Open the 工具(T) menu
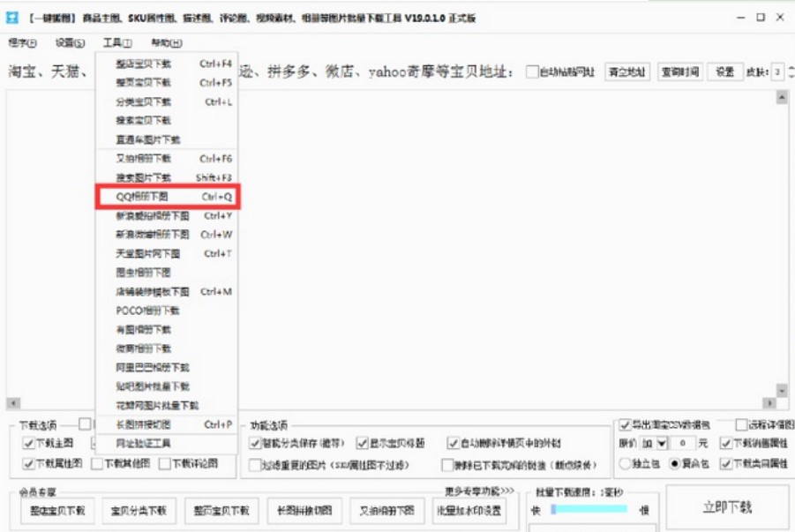Screen dimensions: 795x532 pyautogui.click(x=117, y=42)
